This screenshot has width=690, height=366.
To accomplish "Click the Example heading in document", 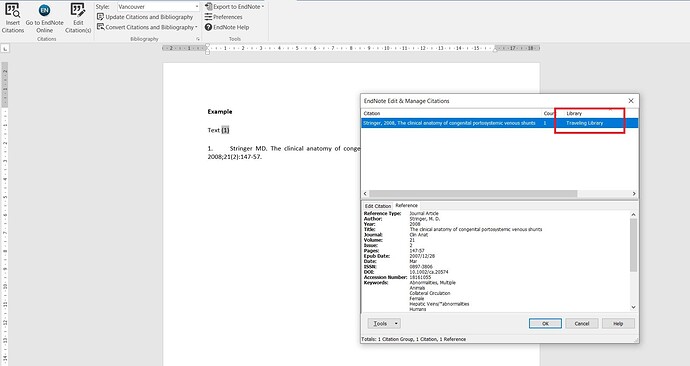I will (x=220, y=112).
